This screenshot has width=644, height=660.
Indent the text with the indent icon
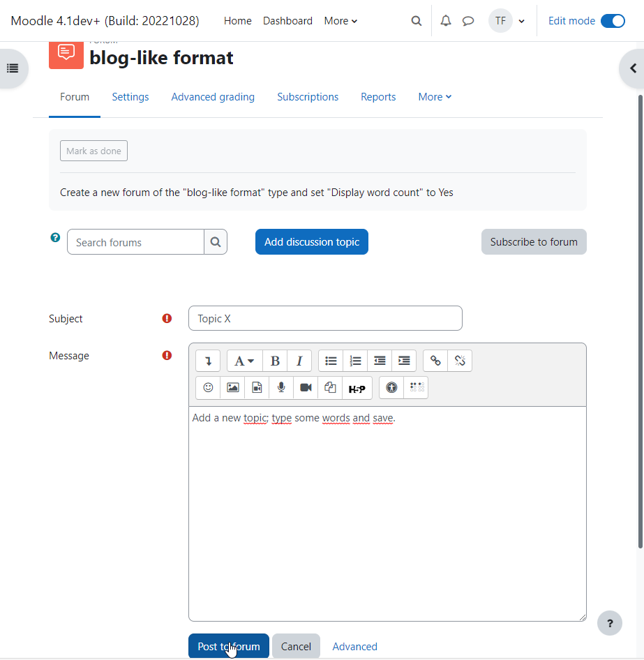pyautogui.click(x=404, y=361)
